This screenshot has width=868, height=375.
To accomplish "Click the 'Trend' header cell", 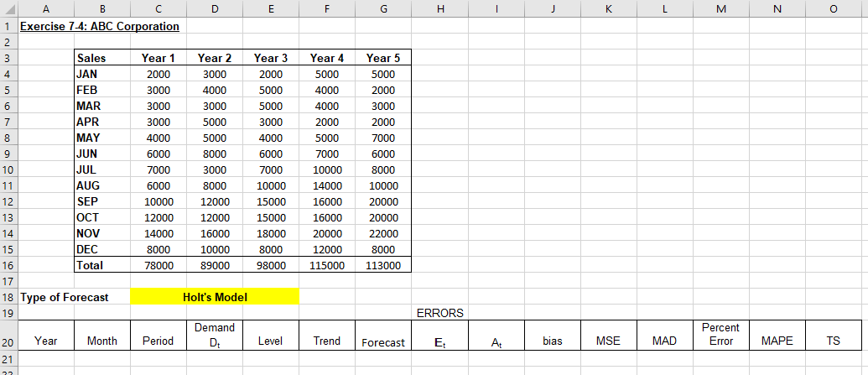I will (327, 335).
